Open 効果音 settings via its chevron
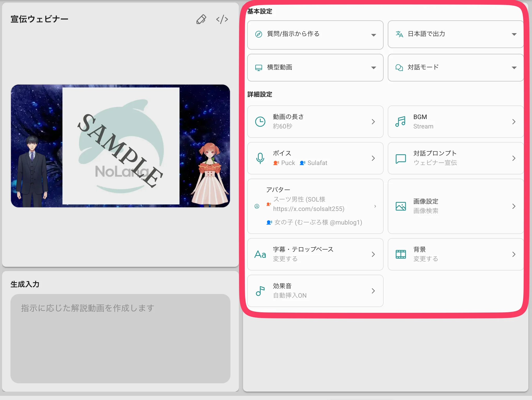This screenshot has width=532, height=400. tap(373, 291)
